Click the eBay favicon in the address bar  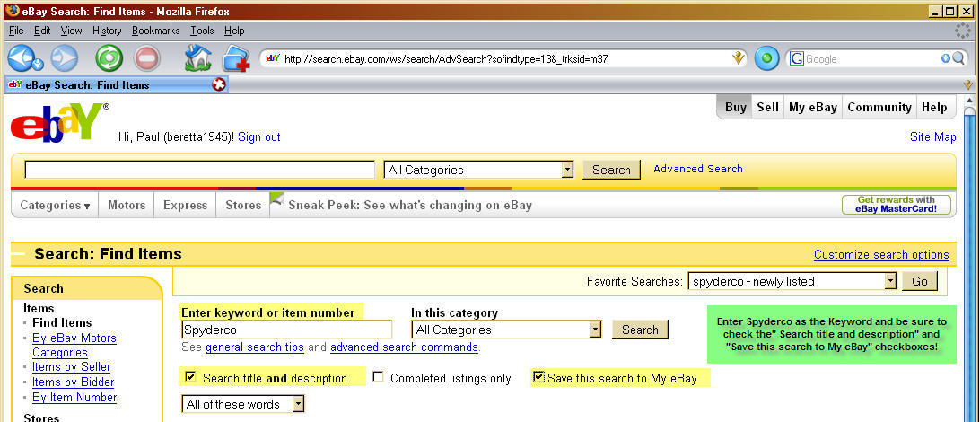point(273,58)
